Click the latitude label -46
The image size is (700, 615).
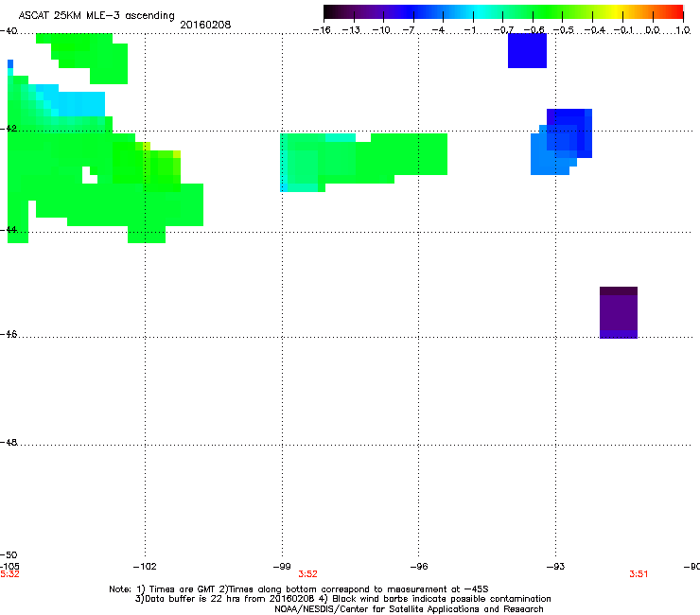pos(9,335)
